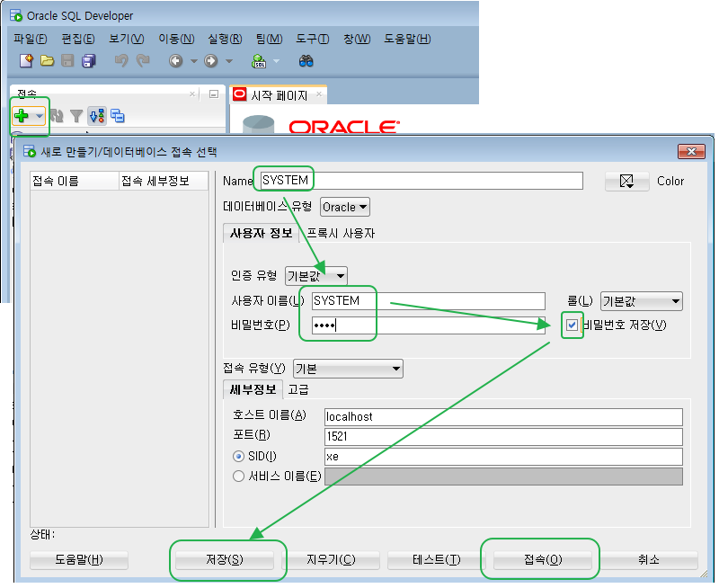The image size is (719, 588).
Task: Click the 접속(O) button
Action: pos(543,559)
